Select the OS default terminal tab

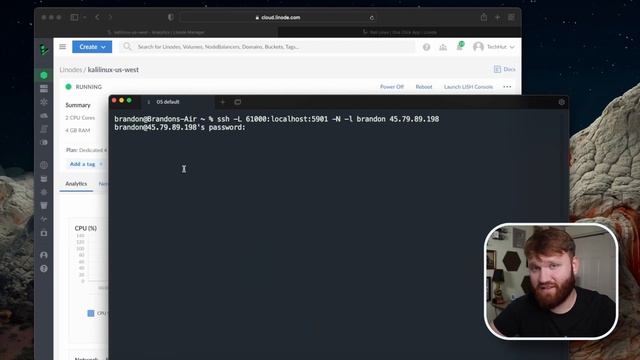(x=168, y=102)
